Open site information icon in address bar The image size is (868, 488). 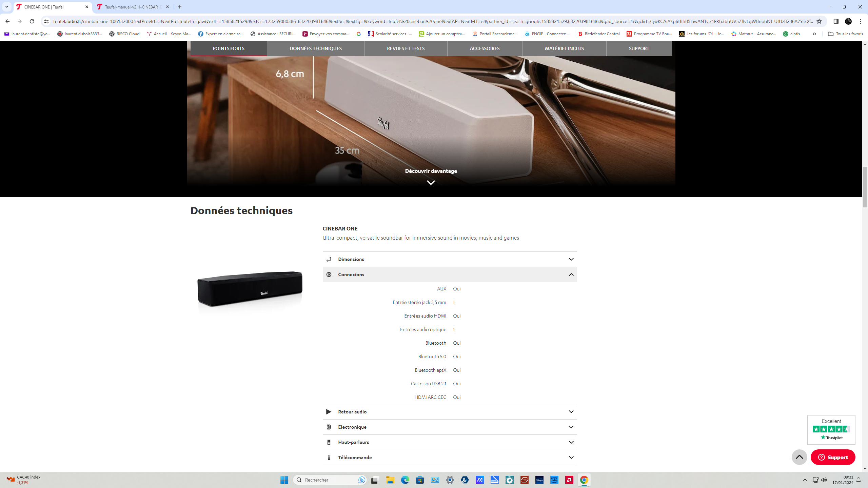46,21
